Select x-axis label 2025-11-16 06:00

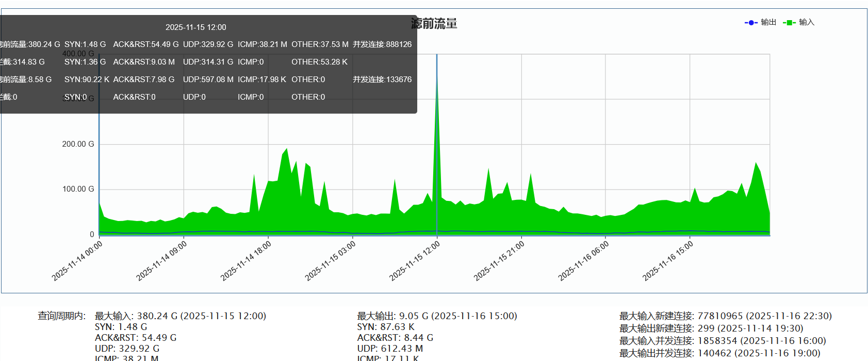coord(584,261)
